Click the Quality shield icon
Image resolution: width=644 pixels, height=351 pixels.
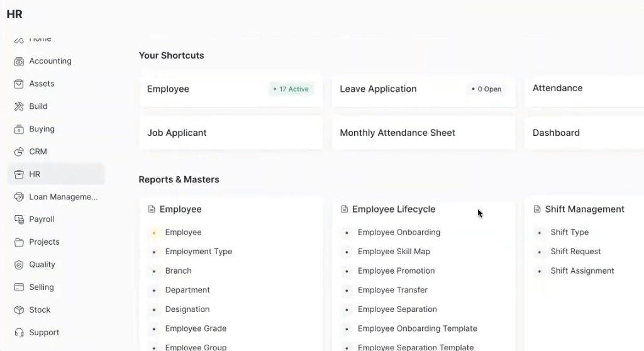click(19, 265)
